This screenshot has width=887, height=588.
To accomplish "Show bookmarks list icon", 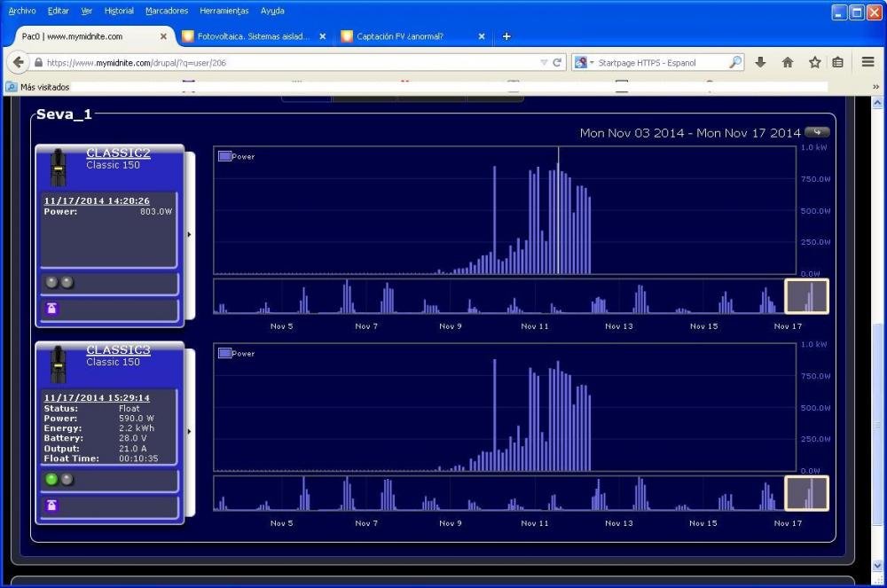I will [x=838, y=62].
